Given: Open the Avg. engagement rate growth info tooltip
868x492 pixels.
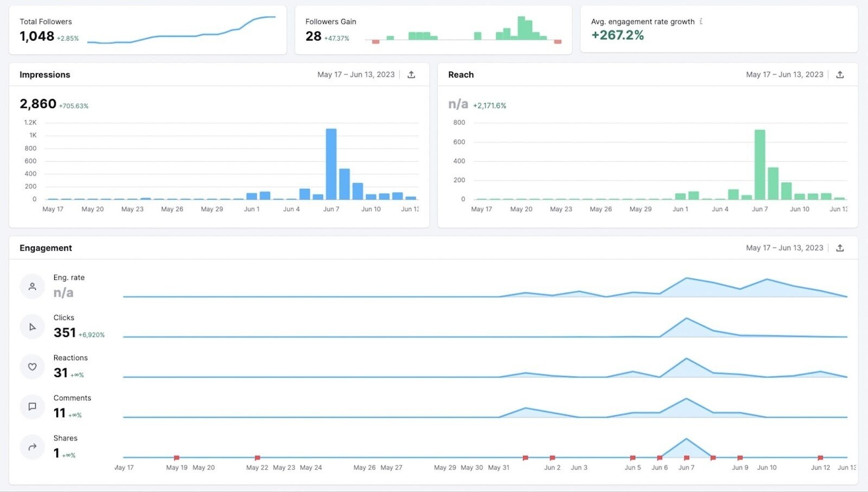Looking at the screenshot, I should [702, 22].
